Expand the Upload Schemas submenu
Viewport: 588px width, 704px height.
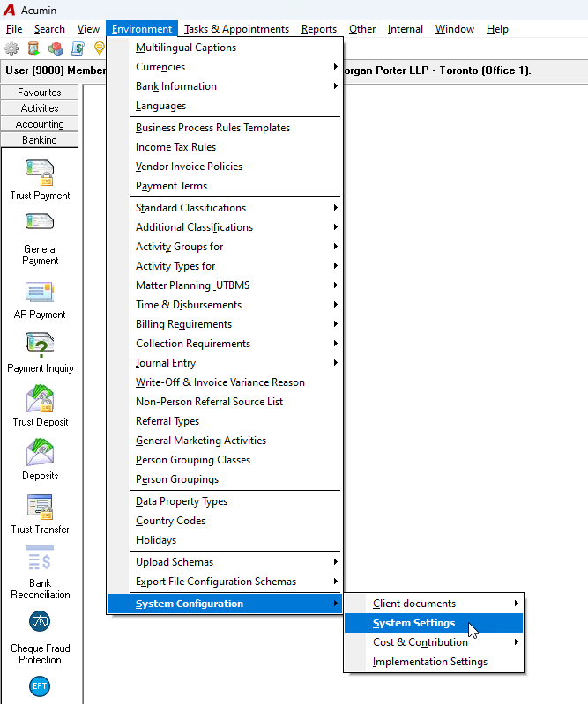point(225,562)
